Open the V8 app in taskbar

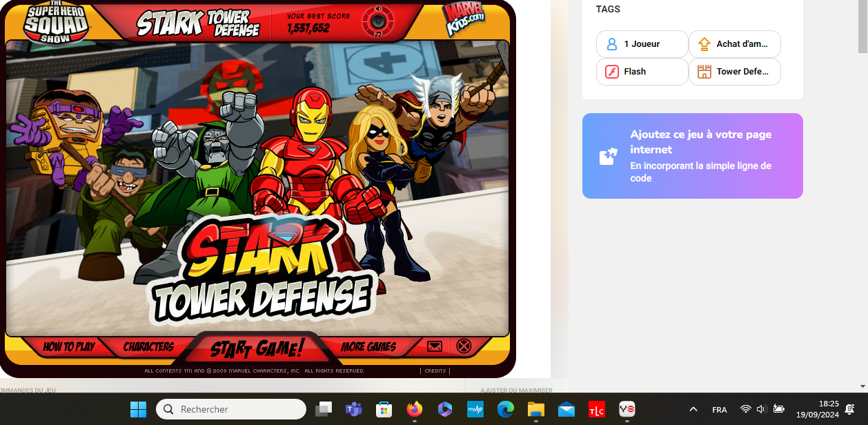[x=627, y=409]
